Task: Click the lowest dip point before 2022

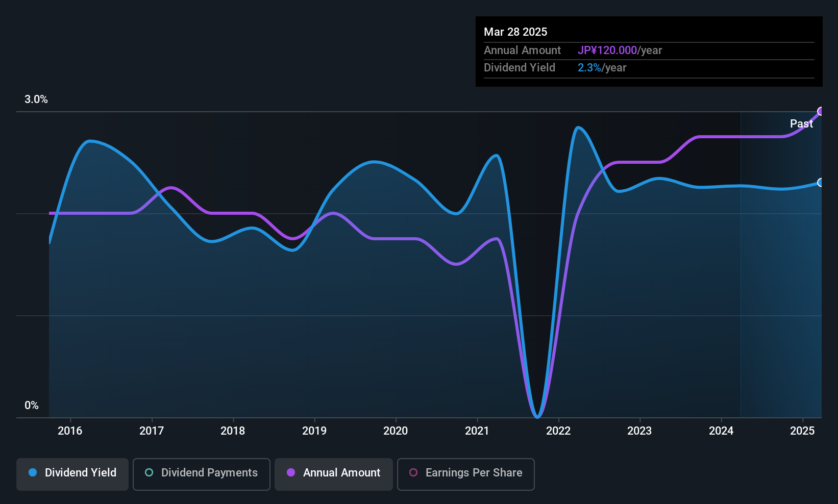Action: click(537, 417)
